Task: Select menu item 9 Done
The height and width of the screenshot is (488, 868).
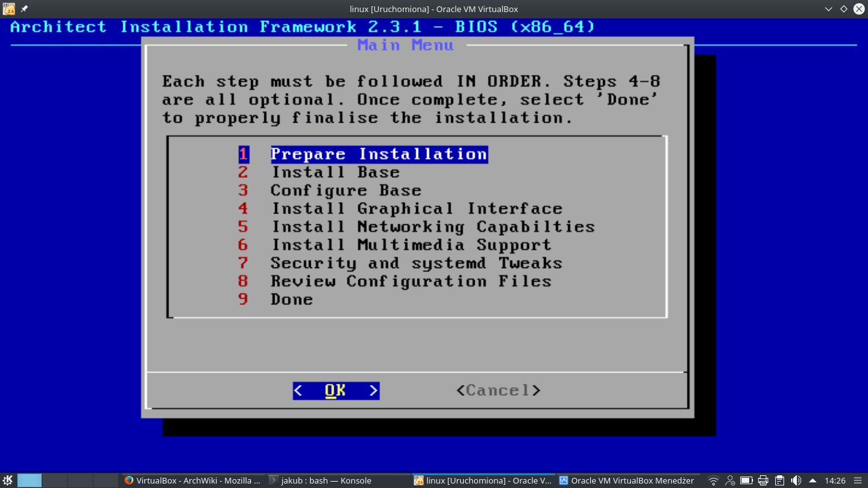Action: (276, 299)
